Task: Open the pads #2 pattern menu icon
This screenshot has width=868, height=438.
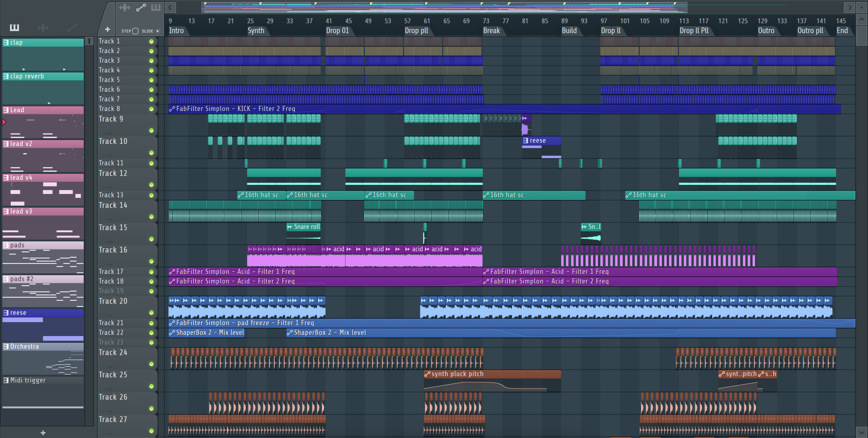Action: point(6,279)
